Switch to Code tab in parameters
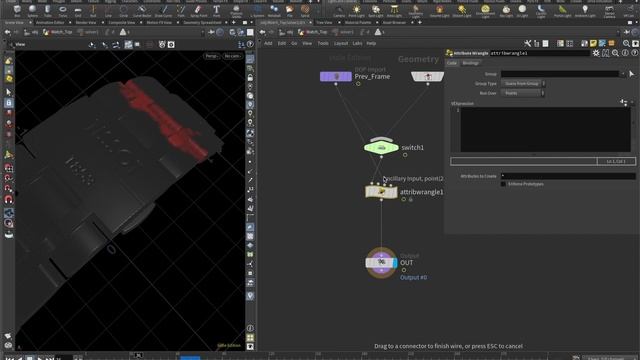Screen dimensions: 640x360 tap(452, 63)
